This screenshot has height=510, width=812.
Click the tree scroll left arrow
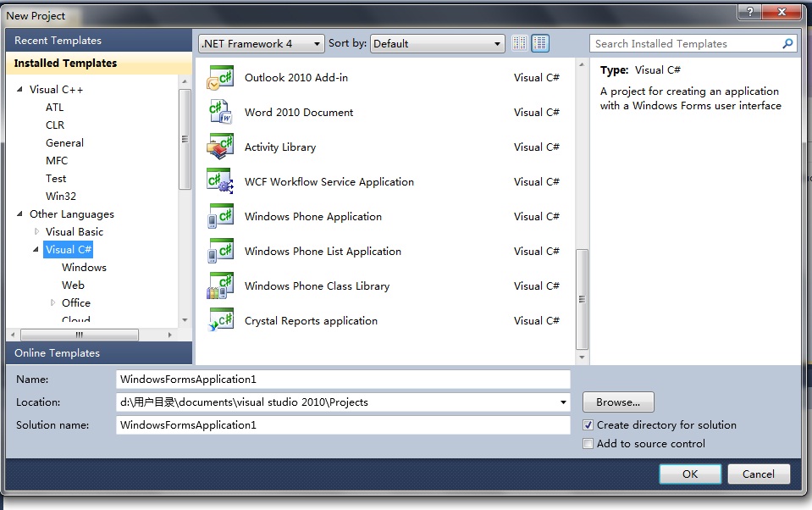13,335
